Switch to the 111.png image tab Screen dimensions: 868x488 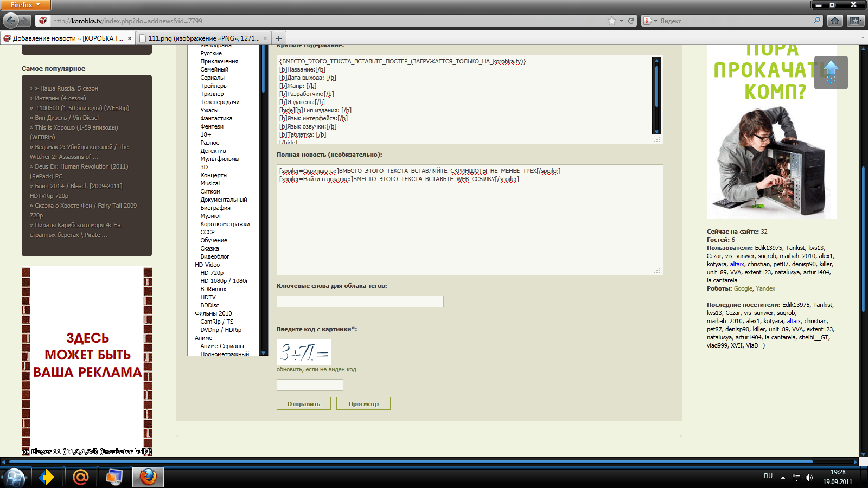pyautogui.click(x=204, y=38)
